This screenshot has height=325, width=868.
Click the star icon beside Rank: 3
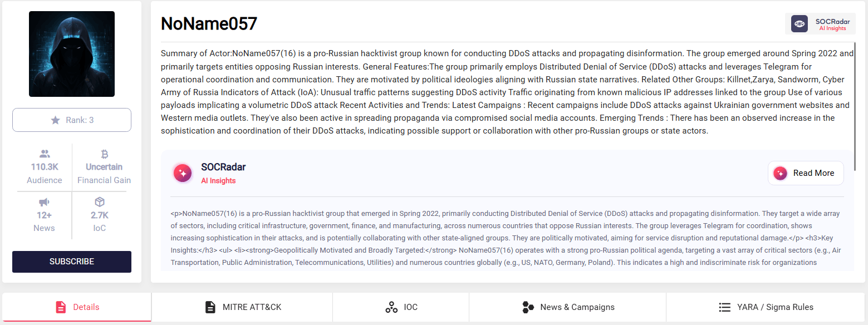(55, 120)
